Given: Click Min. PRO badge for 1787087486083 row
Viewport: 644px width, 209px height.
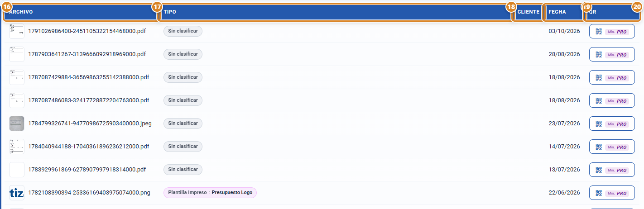Looking at the screenshot, I should point(617,101).
